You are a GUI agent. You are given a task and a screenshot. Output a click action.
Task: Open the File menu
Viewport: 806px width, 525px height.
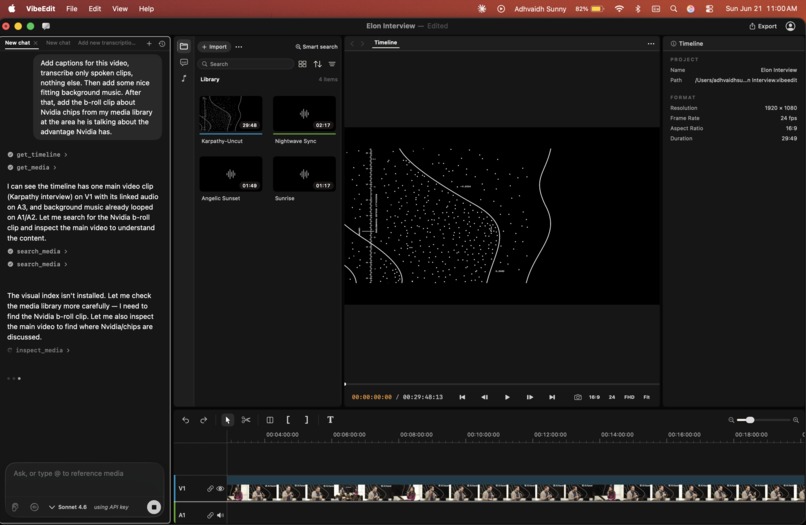(71, 9)
